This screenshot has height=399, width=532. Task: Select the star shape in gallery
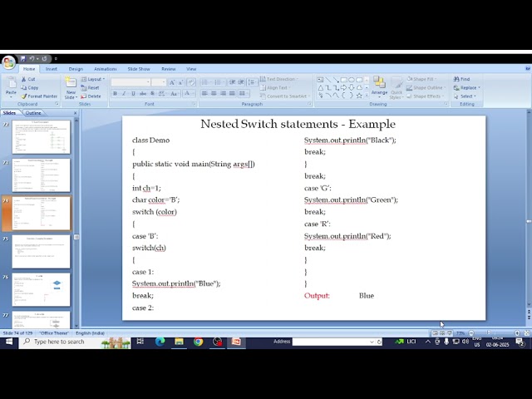(359, 96)
